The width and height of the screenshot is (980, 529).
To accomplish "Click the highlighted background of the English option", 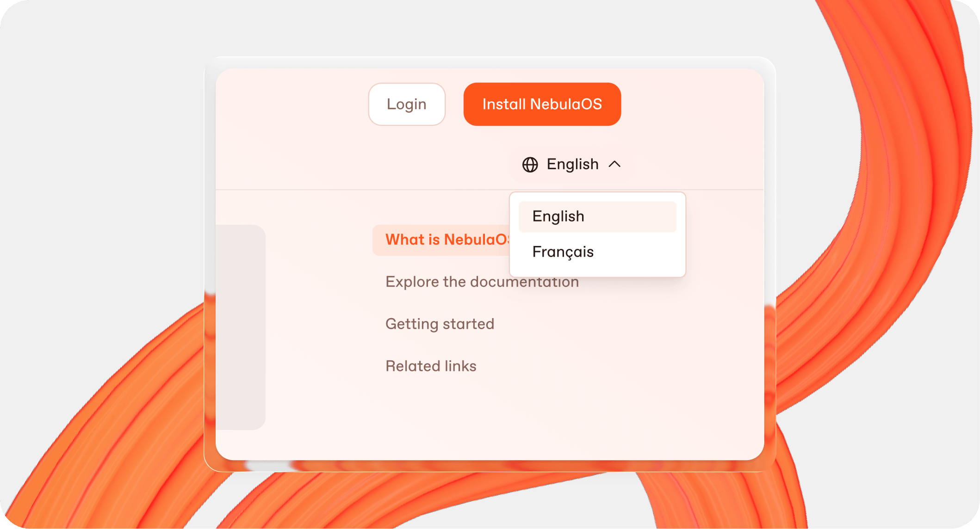I will [639, 217].
